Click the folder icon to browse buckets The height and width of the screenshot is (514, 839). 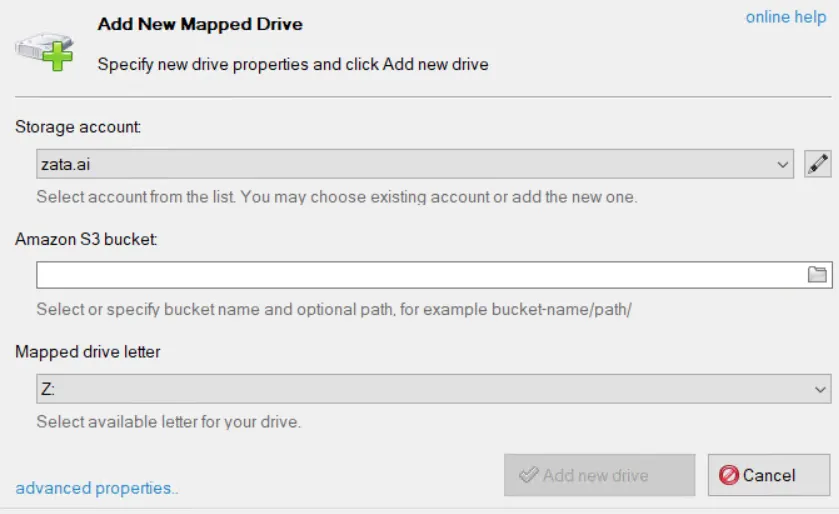coord(817,275)
